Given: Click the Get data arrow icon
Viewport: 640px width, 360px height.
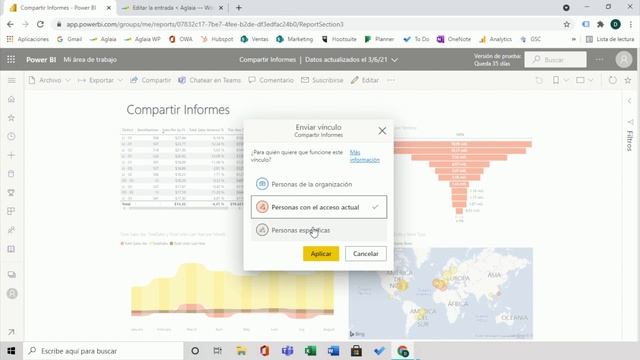Looking at the screenshot, I should click(x=11, y=332).
